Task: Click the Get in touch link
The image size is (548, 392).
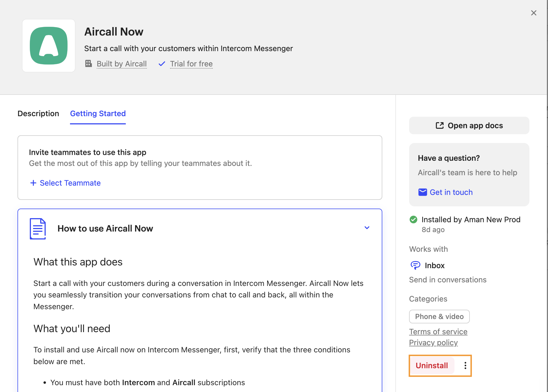Action: 451,192
